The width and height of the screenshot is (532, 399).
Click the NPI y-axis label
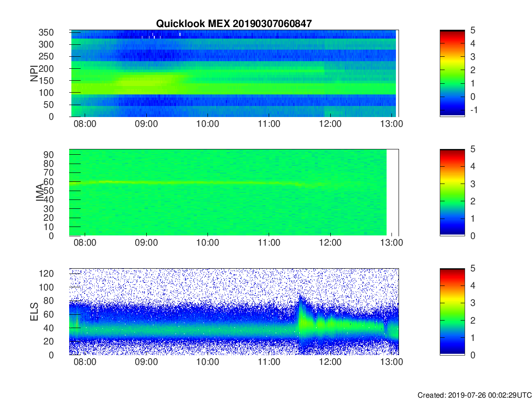(34, 74)
